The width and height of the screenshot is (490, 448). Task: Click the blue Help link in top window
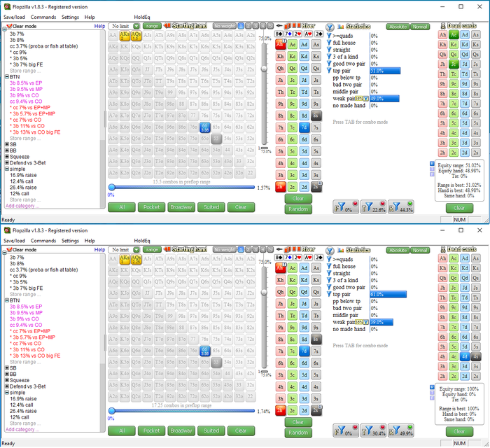click(x=99, y=26)
